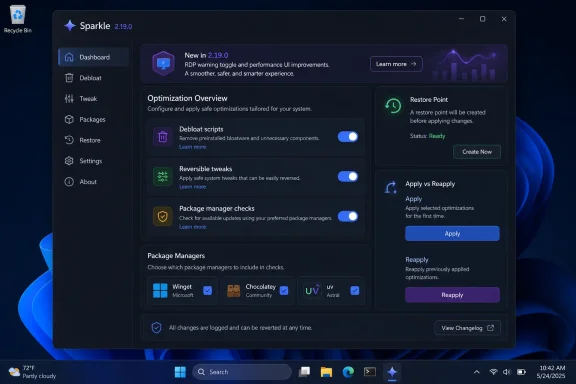Viewport: 576px width, 384px height.
Task: Open the Terminal taskbar icon
Action: click(x=370, y=372)
